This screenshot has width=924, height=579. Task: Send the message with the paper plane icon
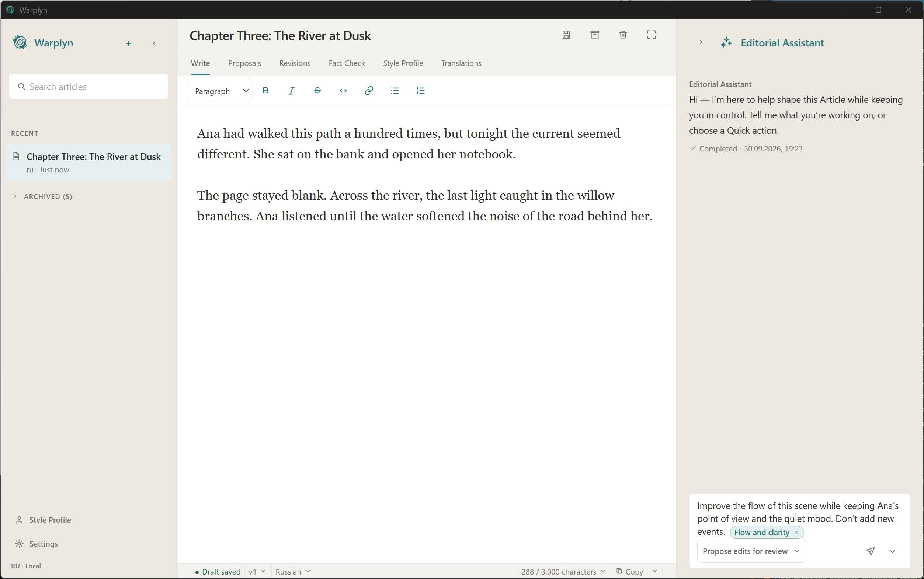point(871,551)
